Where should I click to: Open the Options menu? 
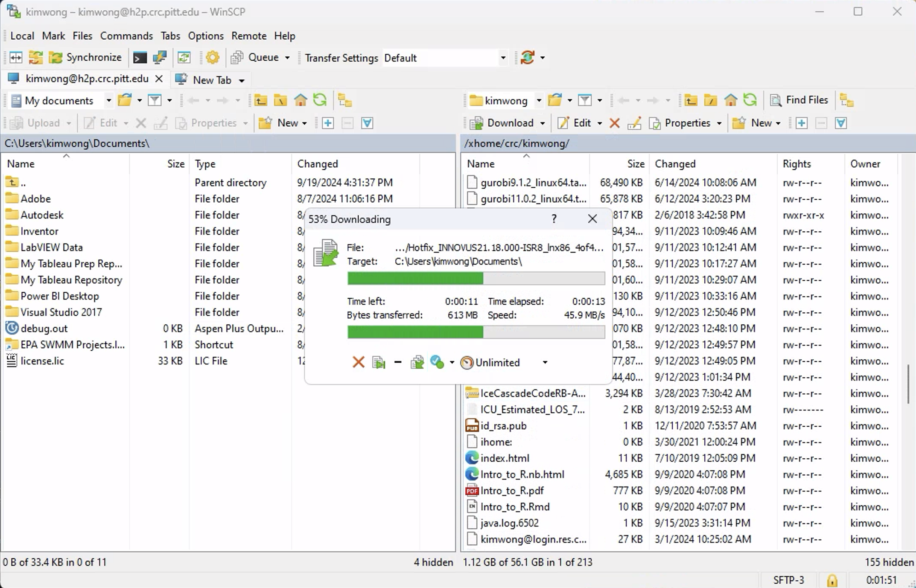(x=206, y=36)
